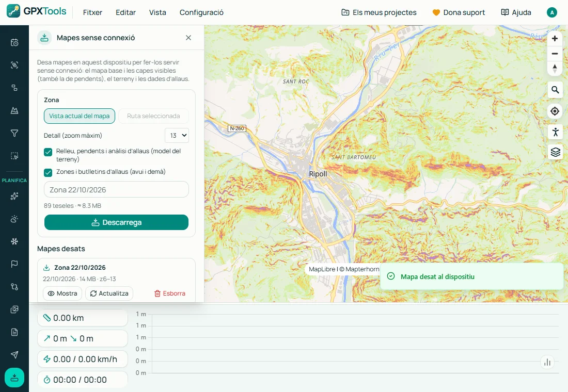Viewport: 568px width, 392px height.
Task: Close the Mapes sense connexió panel
Action: [x=188, y=38]
